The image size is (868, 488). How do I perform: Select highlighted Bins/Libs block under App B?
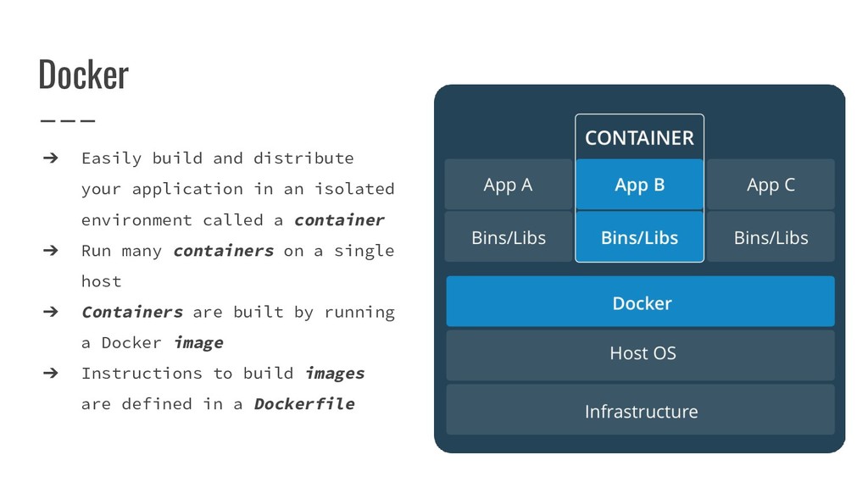[639, 237]
